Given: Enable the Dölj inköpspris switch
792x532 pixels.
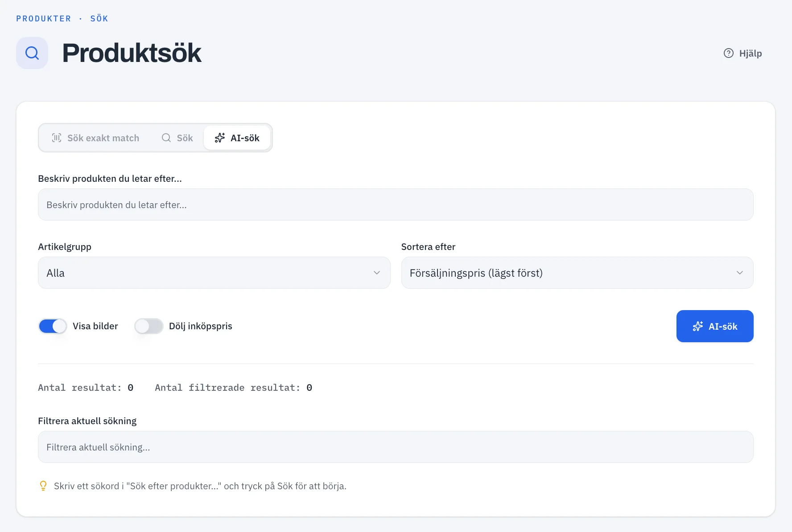Looking at the screenshot, I should click(x=149, y=326).
